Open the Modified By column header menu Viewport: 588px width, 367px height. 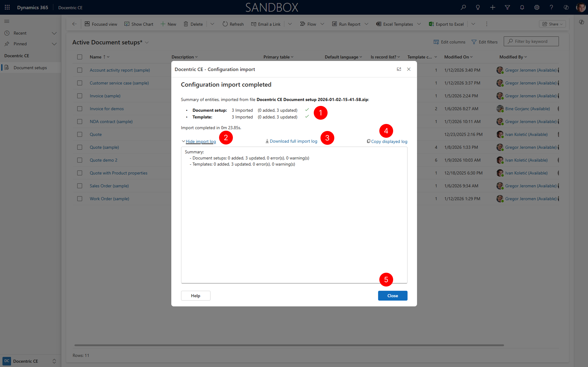pyautogui.click(x=513, y=57)
